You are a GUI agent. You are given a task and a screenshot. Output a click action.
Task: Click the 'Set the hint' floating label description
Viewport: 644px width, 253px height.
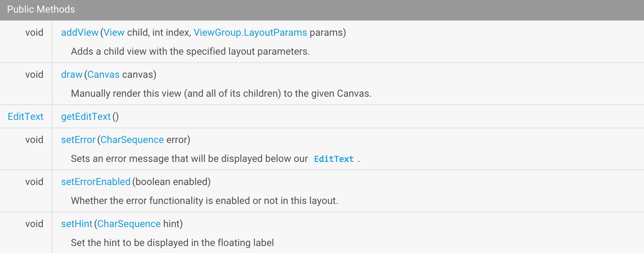tap(172, 243)
